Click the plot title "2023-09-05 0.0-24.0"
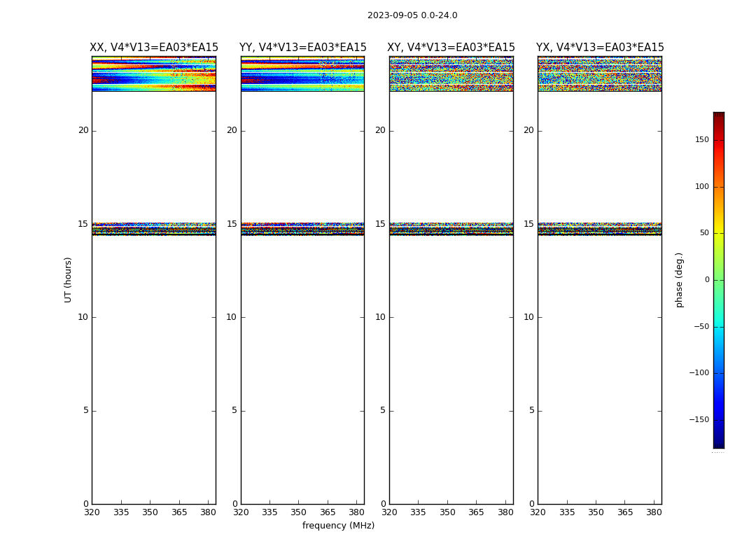The width and height of the screenshot is (735, 560). pos(412,15)
